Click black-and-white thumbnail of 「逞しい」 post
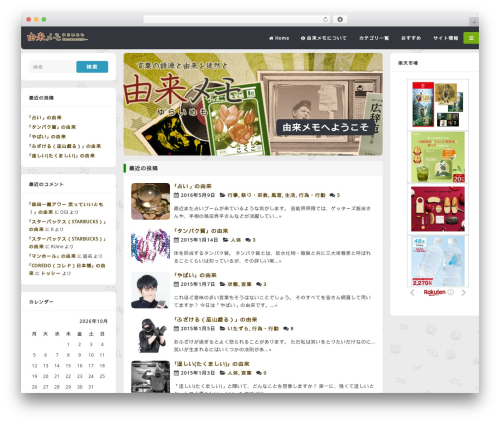This screenshot has height=423, width=500. click(150, 377)
